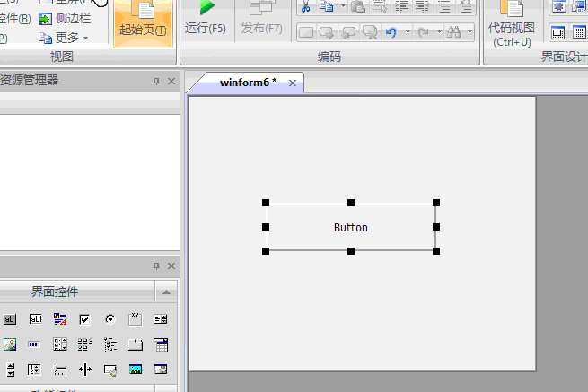This screenshot has width=588, height=392.
Task: Select the list box control icon
Action: tap(60, 344)
